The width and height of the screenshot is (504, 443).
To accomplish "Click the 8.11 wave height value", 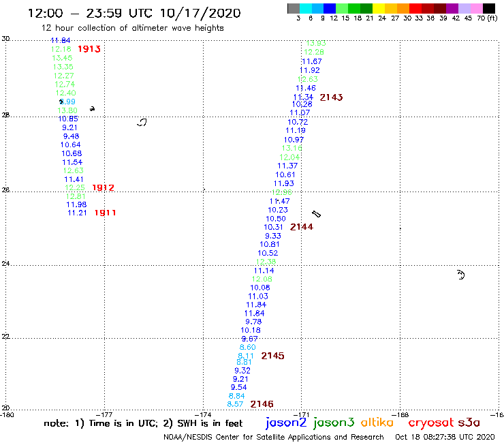I will [x=246, y=356].
